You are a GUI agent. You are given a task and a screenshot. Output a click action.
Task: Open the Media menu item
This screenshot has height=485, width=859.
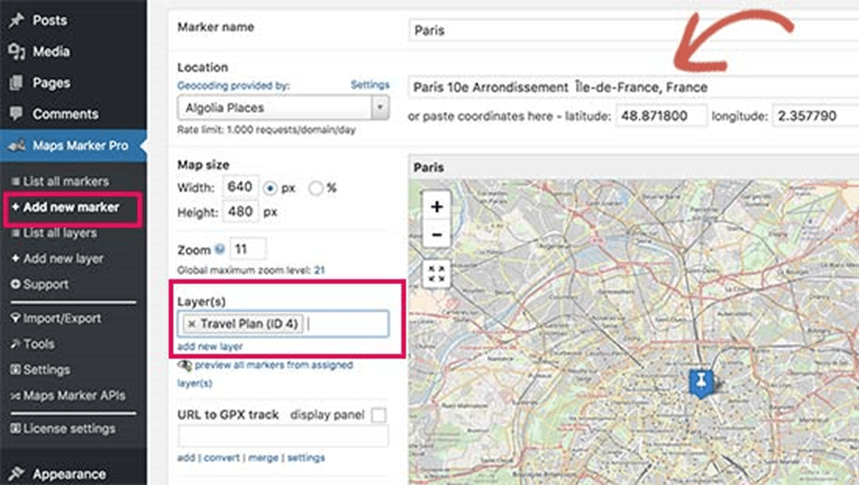[x=51, y=52]
